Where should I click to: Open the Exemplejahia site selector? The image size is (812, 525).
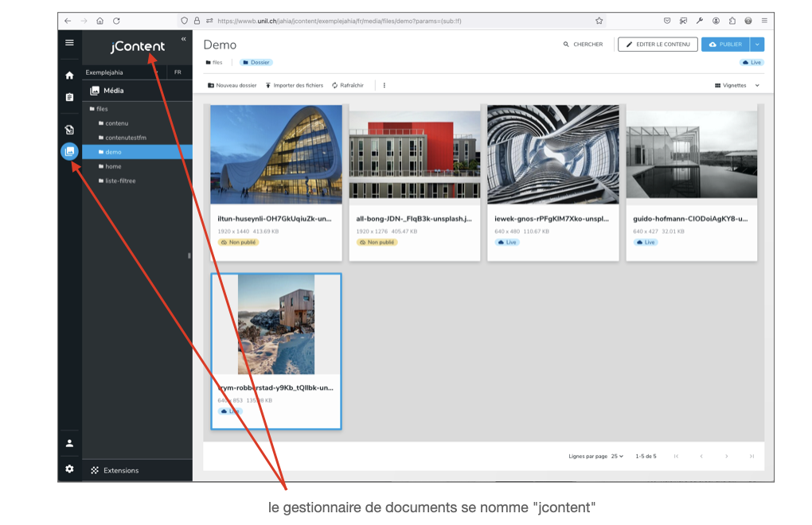tap(122, 72)
